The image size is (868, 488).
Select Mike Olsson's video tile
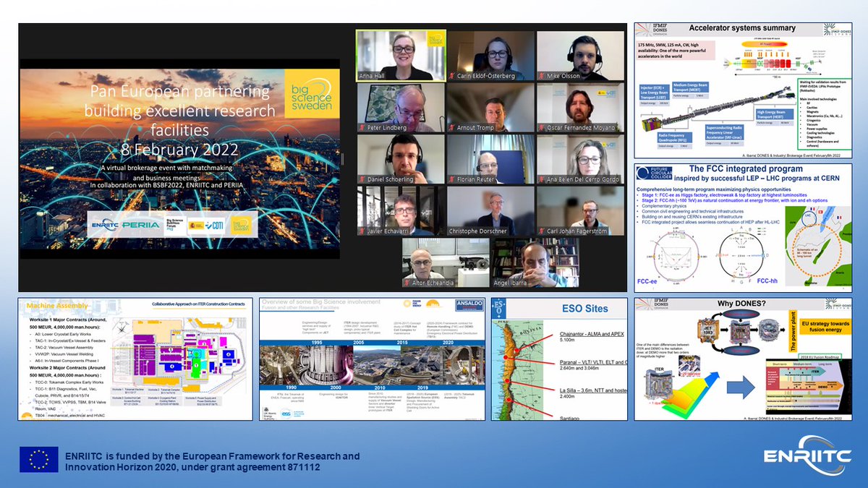pos(580,55)
